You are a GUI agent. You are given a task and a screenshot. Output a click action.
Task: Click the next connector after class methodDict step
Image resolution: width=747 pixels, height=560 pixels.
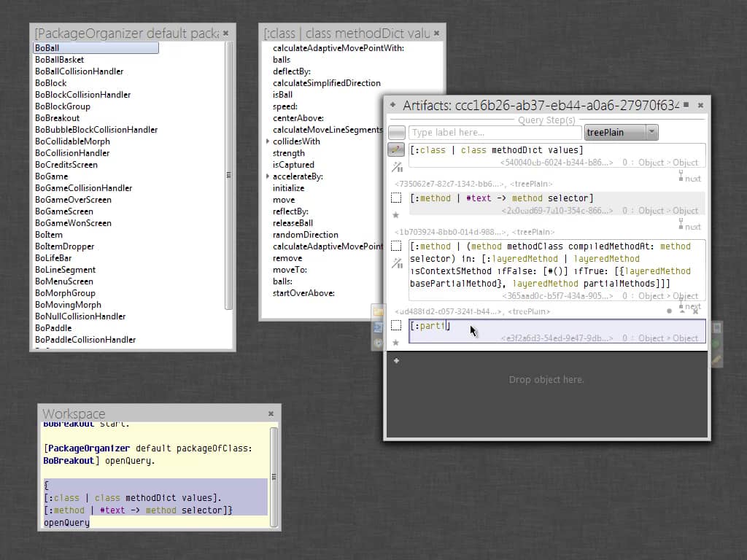pyautogui.click(x=689, y=177)
